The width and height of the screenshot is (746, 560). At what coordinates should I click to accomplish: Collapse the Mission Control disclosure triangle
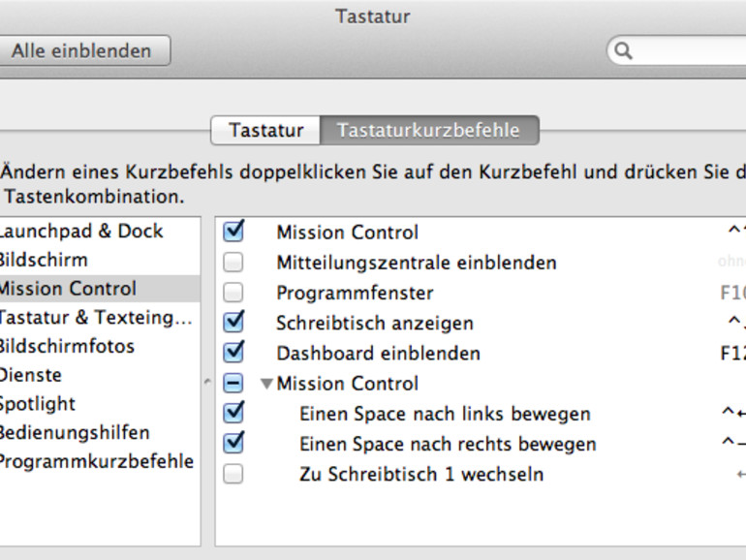click(x=266, y=384)
